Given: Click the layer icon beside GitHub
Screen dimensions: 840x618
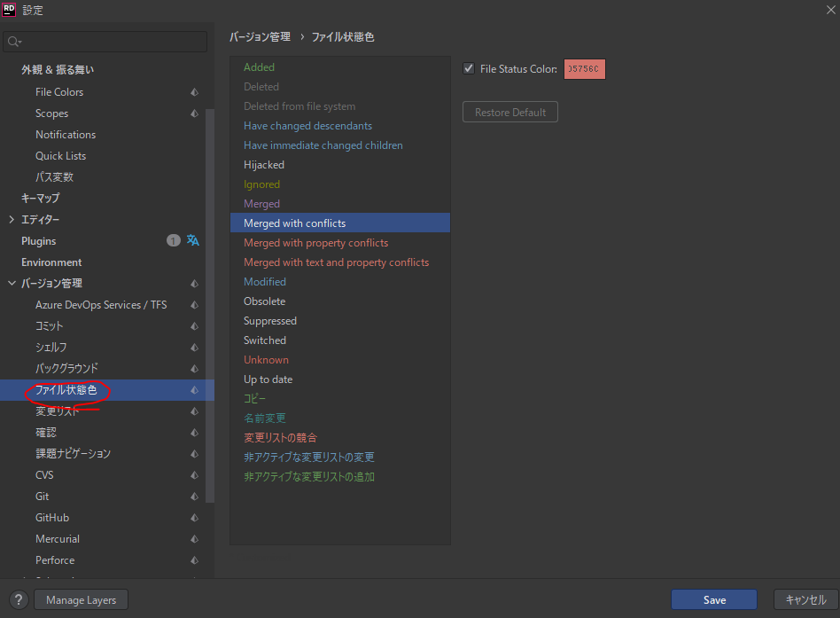Looking at the screenshot, I should (194, 518).
